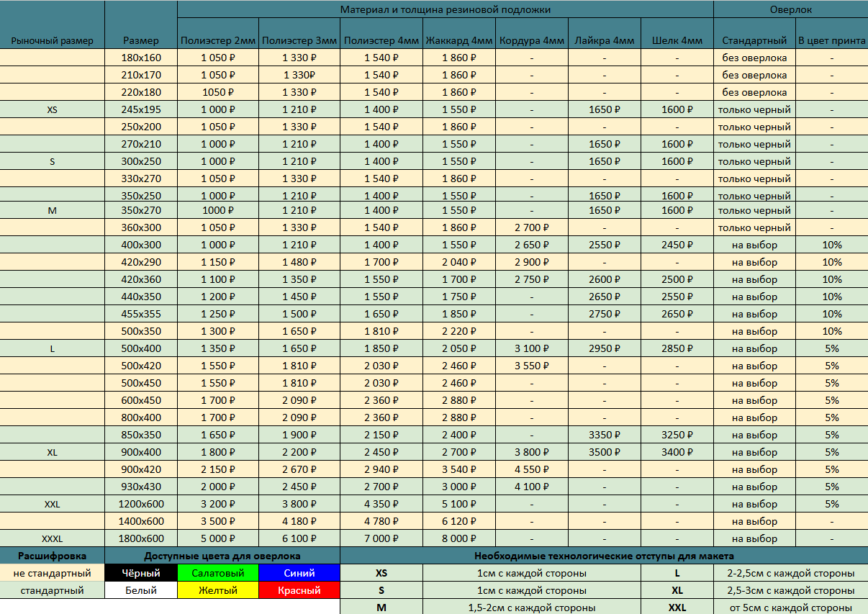
Task: Click the Кордура 4мм column header
Action: [532, 40]
